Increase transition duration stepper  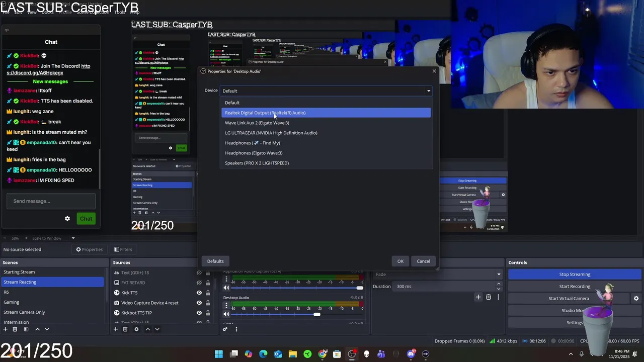click(499, 284)
